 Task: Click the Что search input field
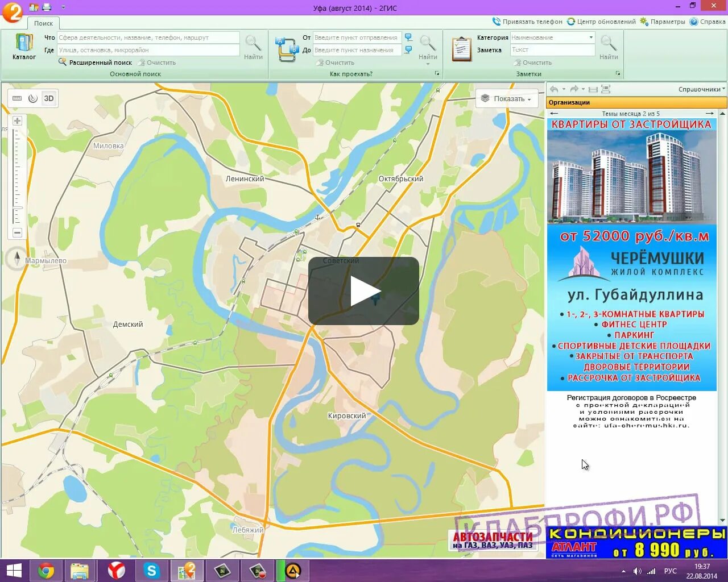coord(148,38)
